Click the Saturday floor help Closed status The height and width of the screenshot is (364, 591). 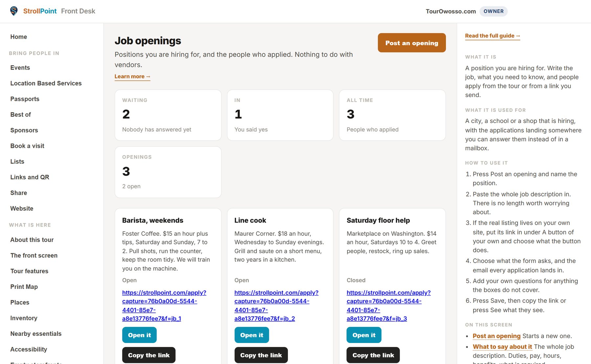(x=356, y=280)
